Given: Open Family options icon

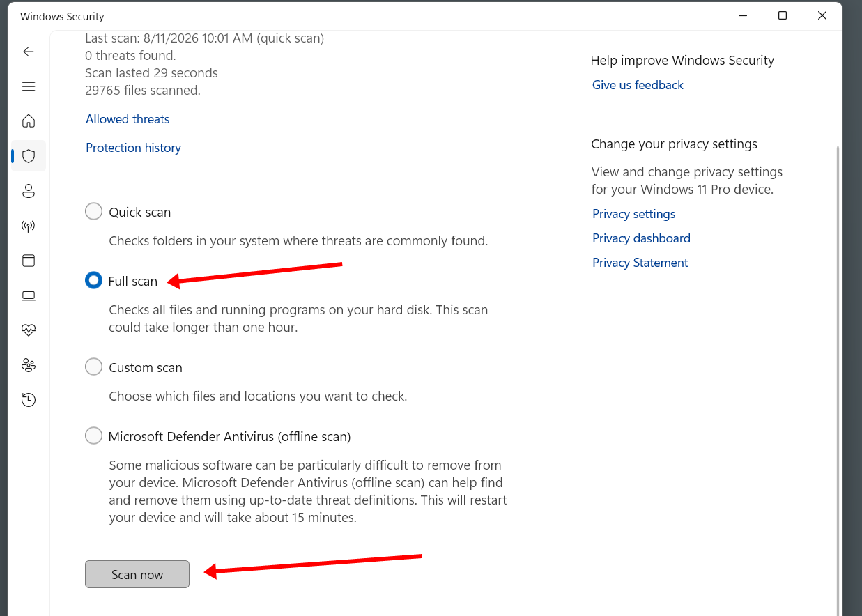Looking at the screenshot, I should coord(29,365).
